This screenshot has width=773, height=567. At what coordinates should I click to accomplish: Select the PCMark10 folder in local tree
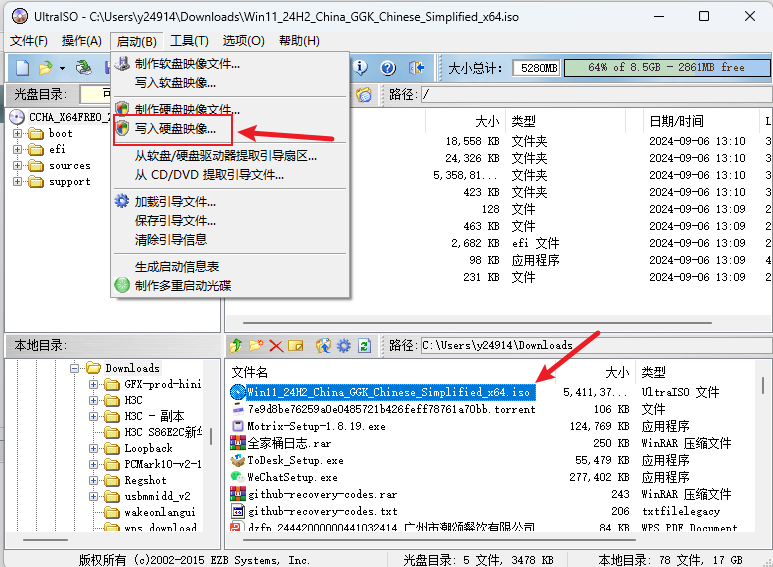[x=162, y=464]
